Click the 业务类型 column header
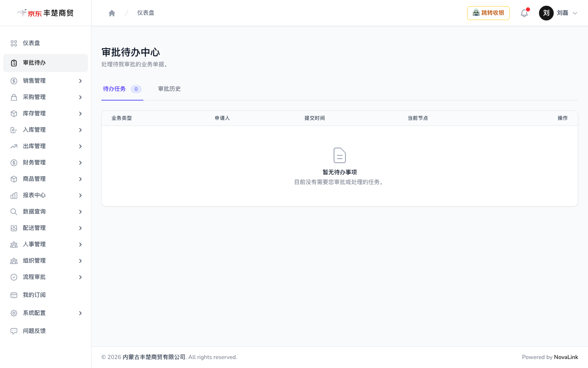The height and width of the screenshot is (368, 588). pyautogui.click(x=122, y=118)
